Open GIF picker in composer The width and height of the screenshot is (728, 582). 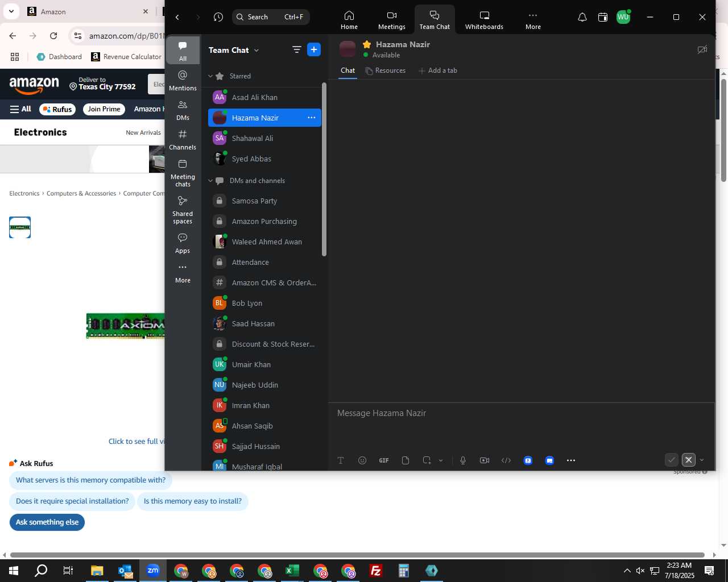click(384, 460)
